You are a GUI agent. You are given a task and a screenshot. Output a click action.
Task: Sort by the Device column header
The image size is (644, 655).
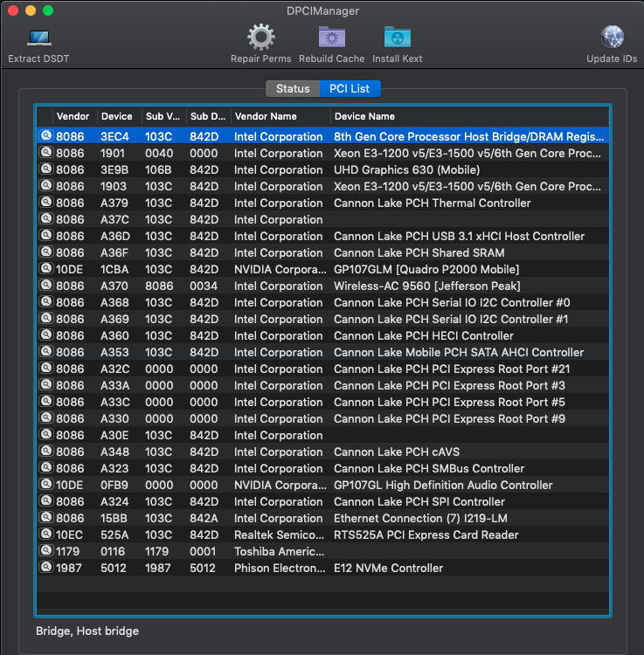(x=120, y=116)
